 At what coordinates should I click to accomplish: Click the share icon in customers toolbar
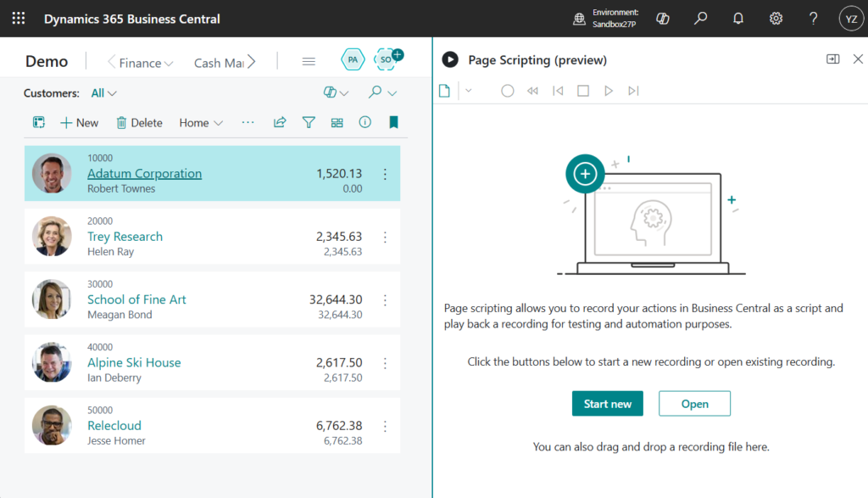[280, 122]
